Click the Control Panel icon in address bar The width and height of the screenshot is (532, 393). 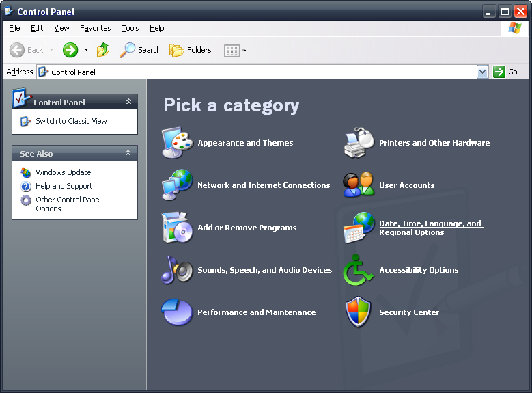click(x=43, y=72)
